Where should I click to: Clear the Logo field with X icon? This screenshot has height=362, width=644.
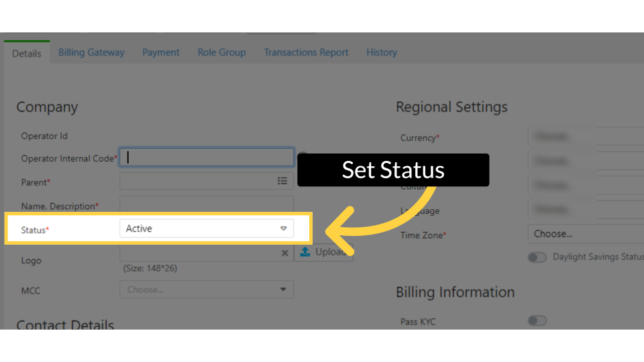pos(284,253)
